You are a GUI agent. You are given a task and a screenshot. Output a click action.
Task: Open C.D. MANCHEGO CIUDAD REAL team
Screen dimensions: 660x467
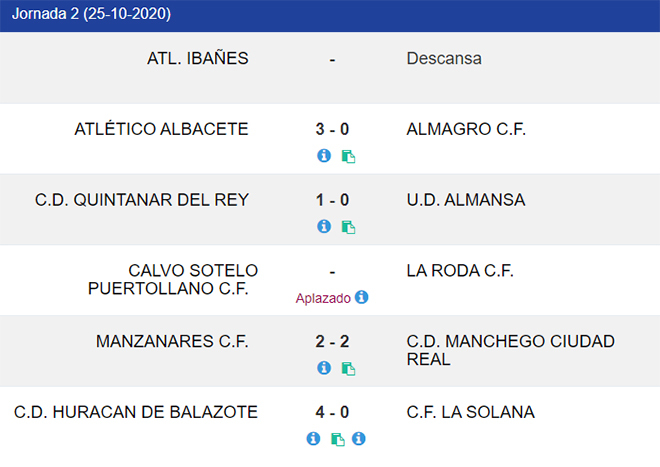[511, 350]
